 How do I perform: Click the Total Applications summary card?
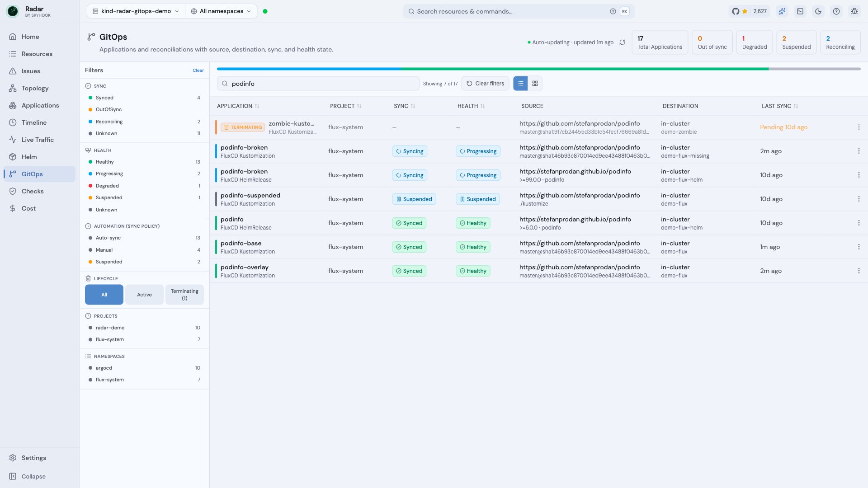660,42
